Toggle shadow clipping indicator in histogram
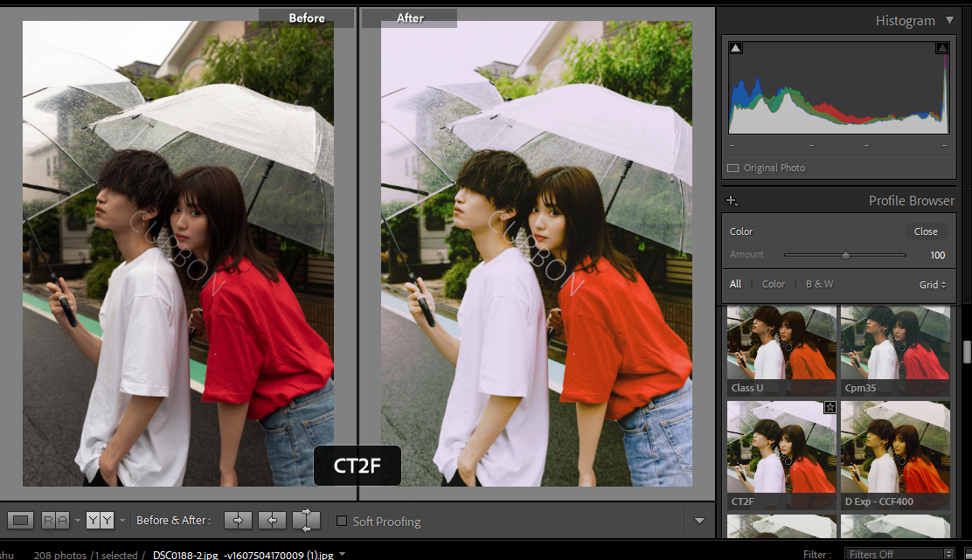Viewport: 972px width, 560px height. pos(736,48)
